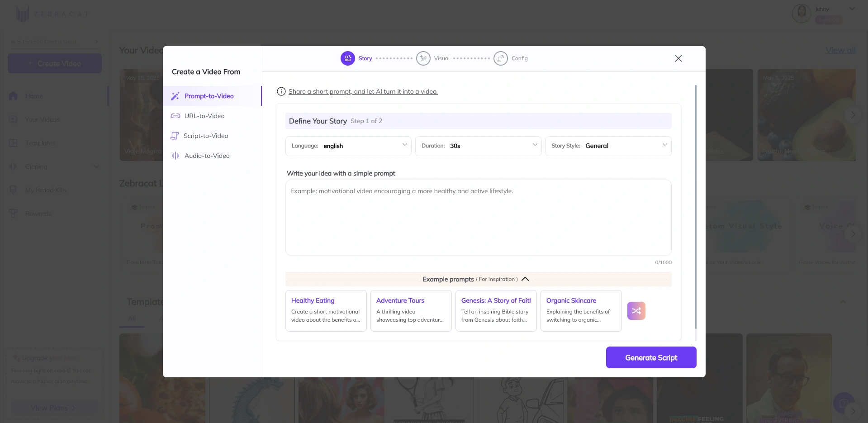Screen dimensions: 868x423
Task: Click the View Plans button
Action: pos(54,408)
